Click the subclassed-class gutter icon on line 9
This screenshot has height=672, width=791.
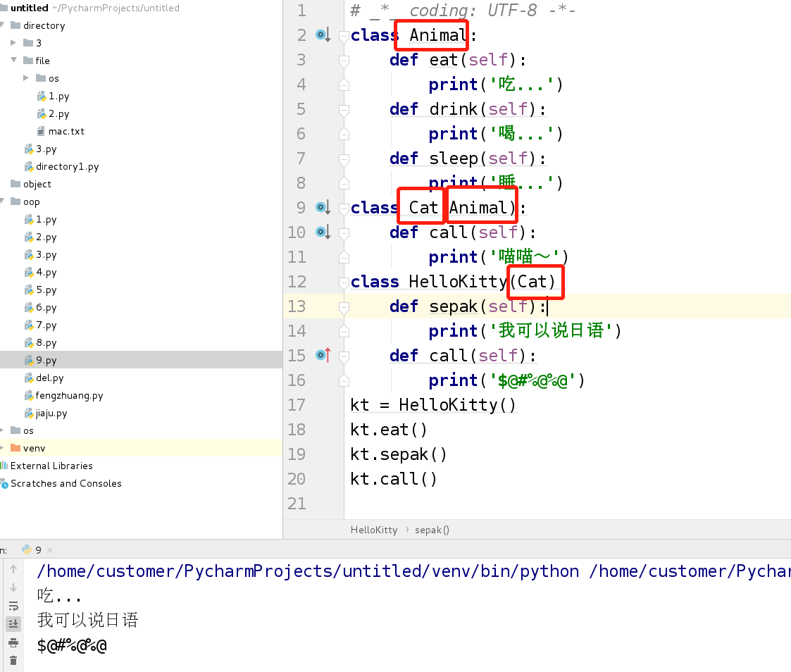coord(323,207)
